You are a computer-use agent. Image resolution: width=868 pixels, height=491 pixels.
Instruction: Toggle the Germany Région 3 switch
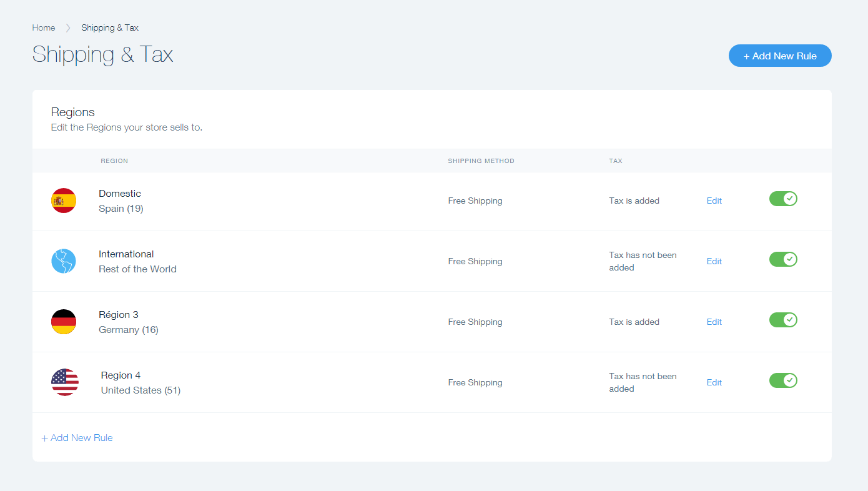(x=783, y=320)
